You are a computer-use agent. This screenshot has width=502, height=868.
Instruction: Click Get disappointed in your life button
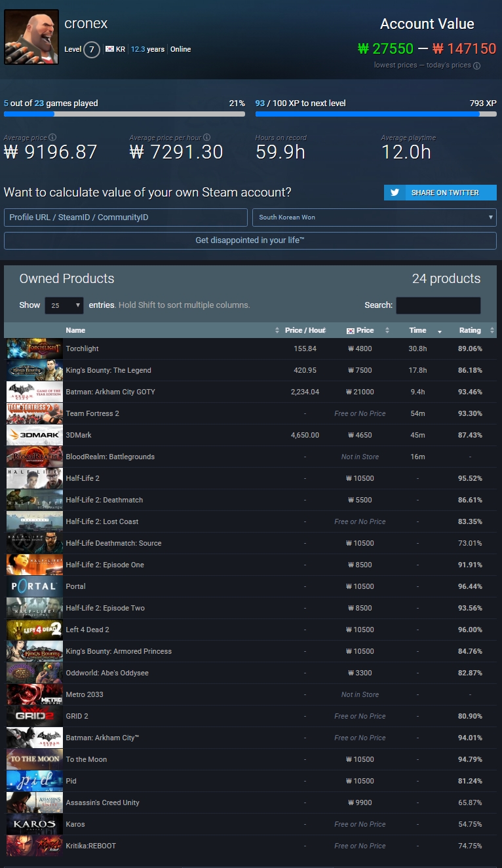click(x=250, y=240)
